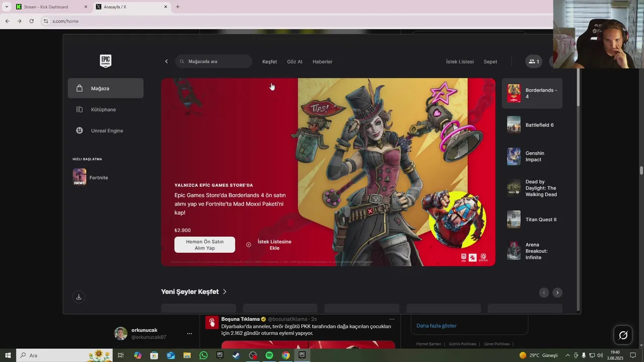This screenshot has width=644, height=362.
Task: Open Windows Start menu
Action: point(8,355)
